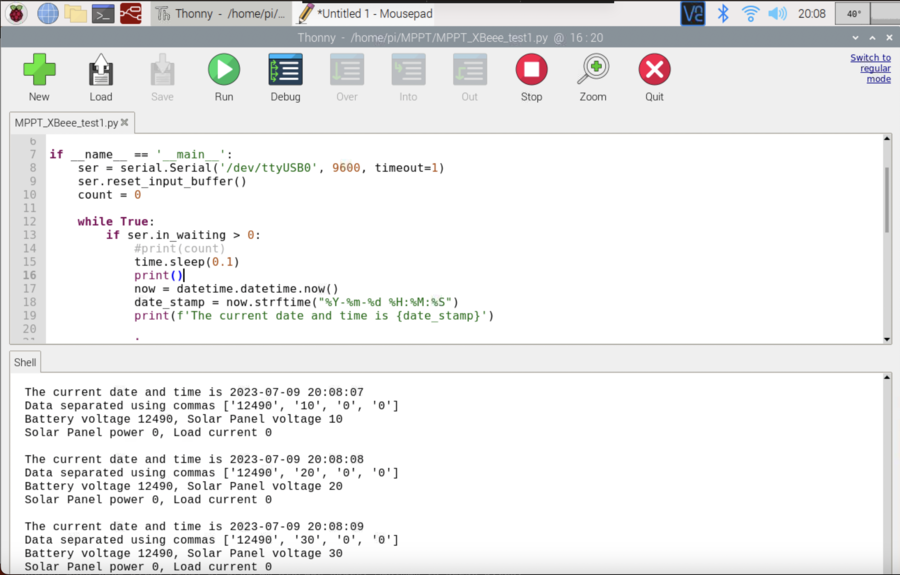900x575 pixels.
Task: Open the volume control
Action: pyautogui.click(x=777, y=13)
